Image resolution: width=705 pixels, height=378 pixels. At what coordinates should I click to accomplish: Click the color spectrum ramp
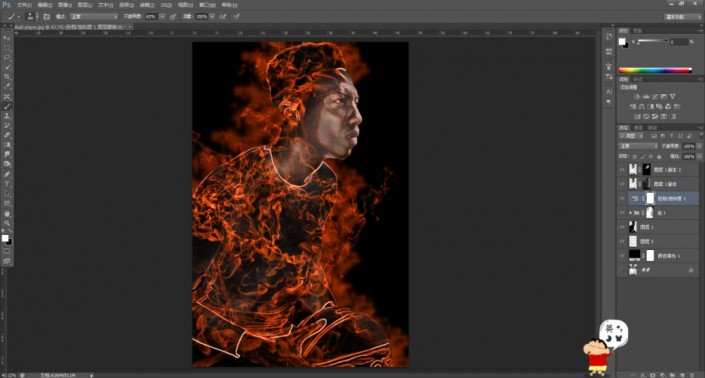click(655, 70)
